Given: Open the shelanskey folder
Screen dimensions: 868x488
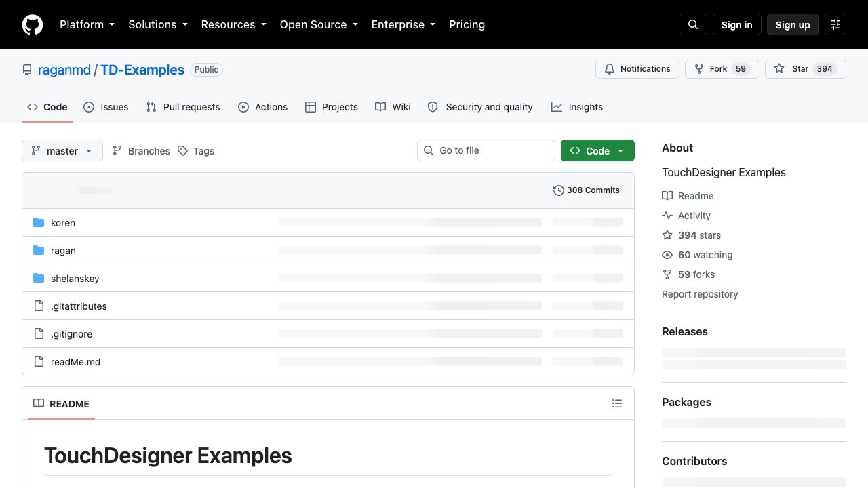Looking at the screenshot, I should 75,279.
